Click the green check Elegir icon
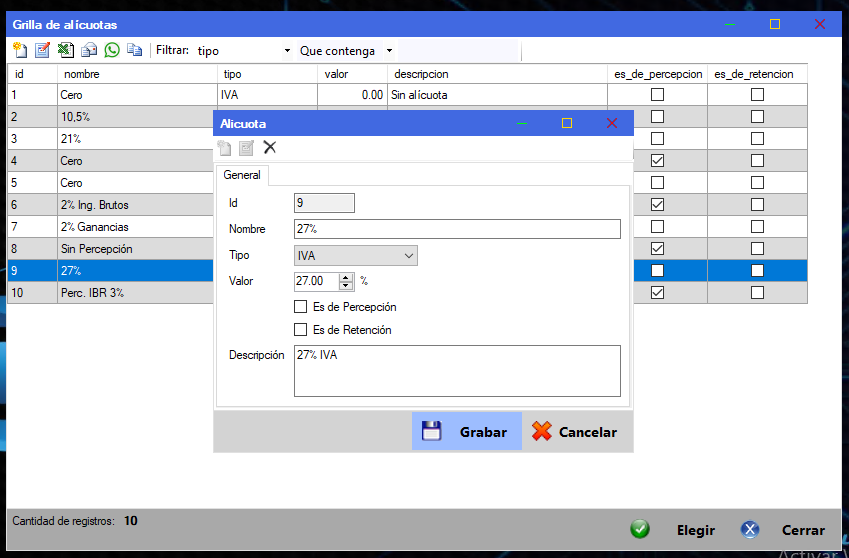The width and height of the screenshot is (849, 558). click(640, 530)
